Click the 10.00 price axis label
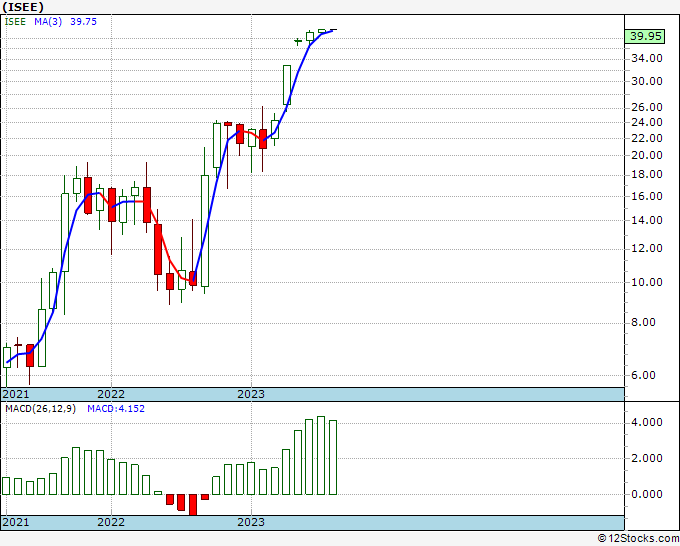Image resolution: width=680 pixels, height=546 pixels. pyautogui.click(x=647, y=282)
